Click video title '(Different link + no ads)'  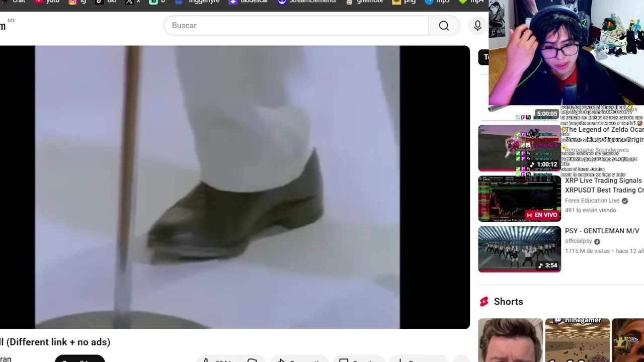pyautogui.click(x=55, y=342)
